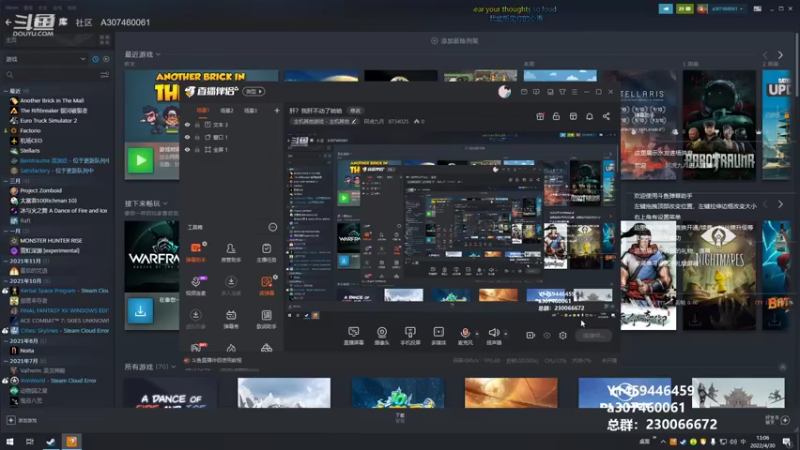
Task: Collapse the toolbox panel
Action: [273, 227]
